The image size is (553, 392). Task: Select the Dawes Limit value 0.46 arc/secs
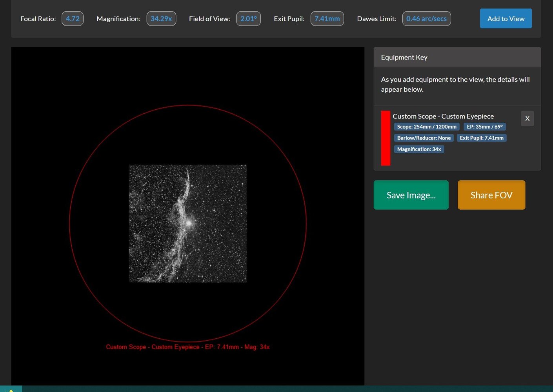point(426,18)
